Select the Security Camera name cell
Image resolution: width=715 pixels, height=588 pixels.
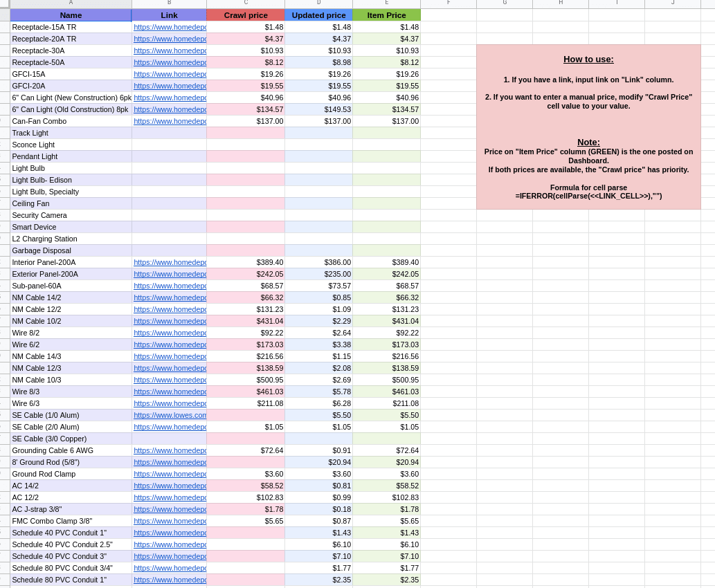(71, 216)
